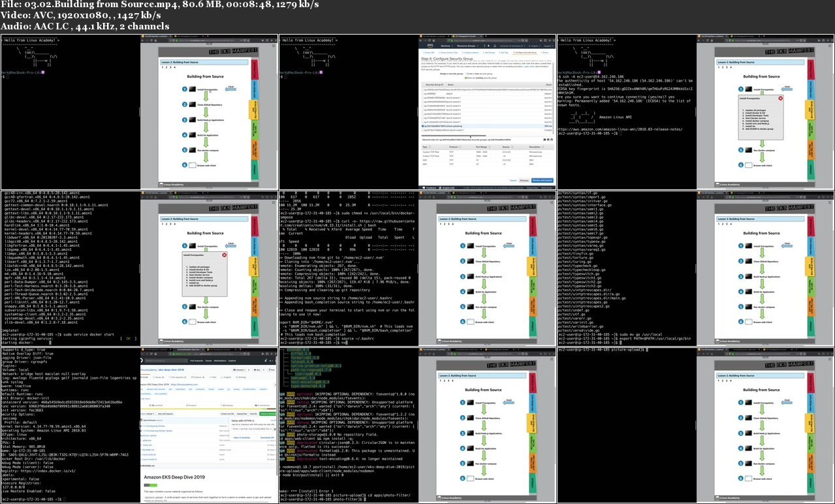Click the pin icon in the AWS navbar
Image resolution: width=835 pixels, height=504 pixels.
(488, 46)
